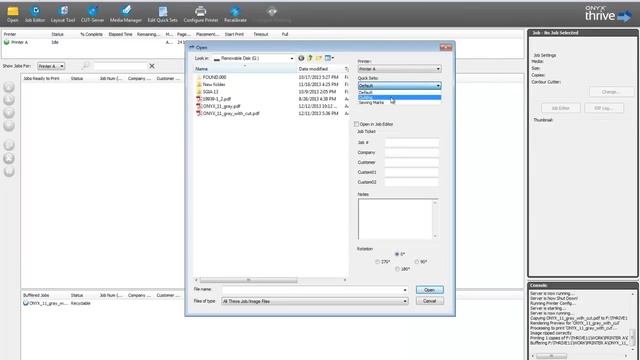Click the Jobs Ready to Print column header
Screen dimensions: 640x360
point(41,78)
